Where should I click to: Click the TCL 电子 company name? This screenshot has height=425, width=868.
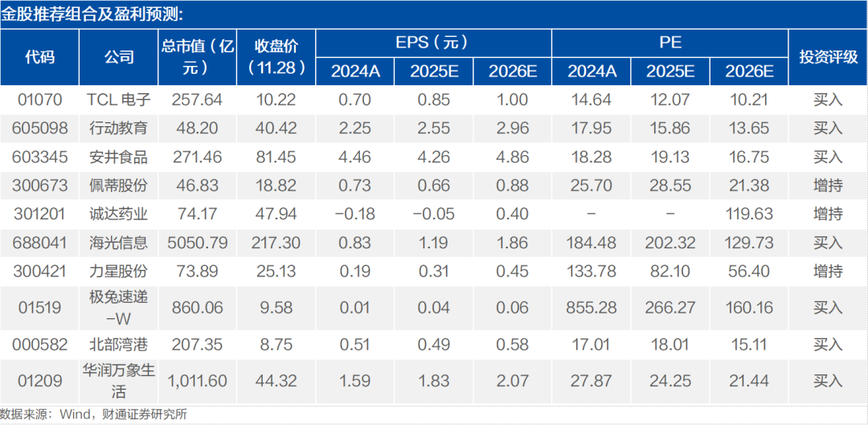[119, 100]
